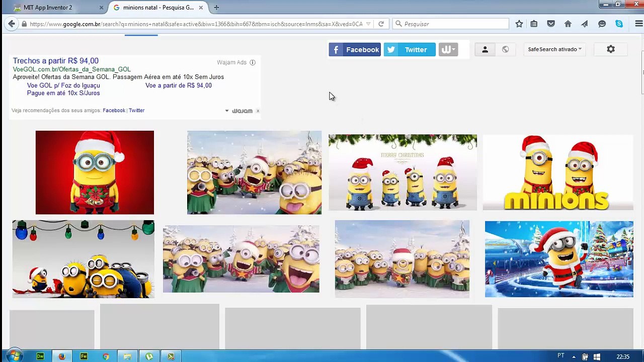
Task: Open Google search settings gear
Action: tap(610, 49)
